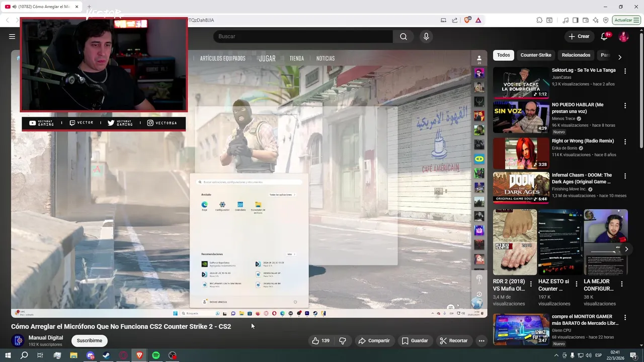Open the YouTube hamburger guide menu
This screenshot has width=644, height=362.
click(12, 36)
